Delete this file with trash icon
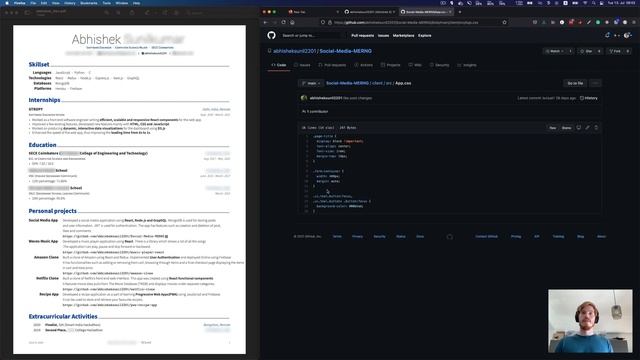The image size is (640, 360). click(x=596, y=128)
